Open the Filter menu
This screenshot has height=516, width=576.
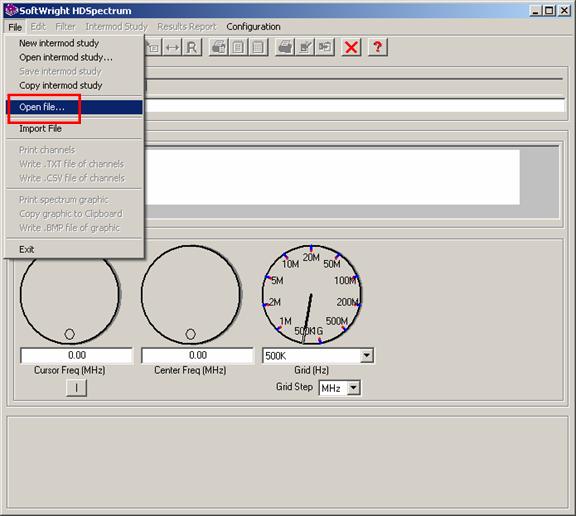point(65,27)
